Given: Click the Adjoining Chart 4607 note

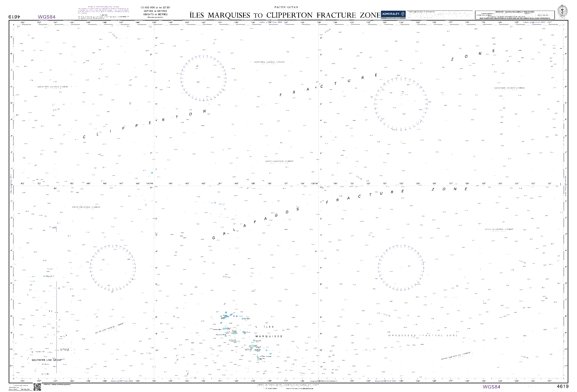Looking at the screenshot, I should tap(386, 381).
